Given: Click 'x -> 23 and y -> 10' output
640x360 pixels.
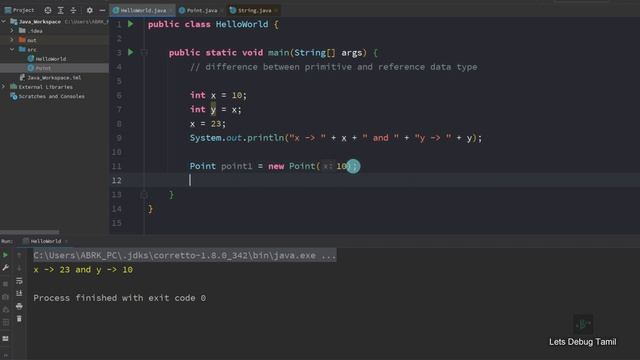Looking at the screenshot, I should [x=83, y=270].
